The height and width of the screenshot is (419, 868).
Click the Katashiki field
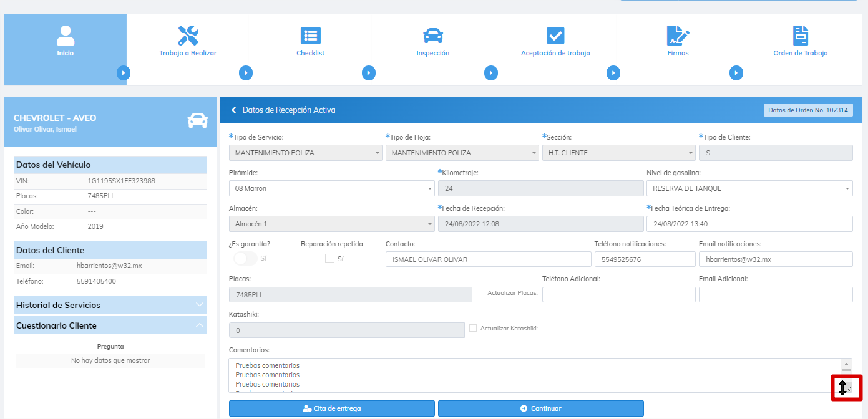pos(347,330)
